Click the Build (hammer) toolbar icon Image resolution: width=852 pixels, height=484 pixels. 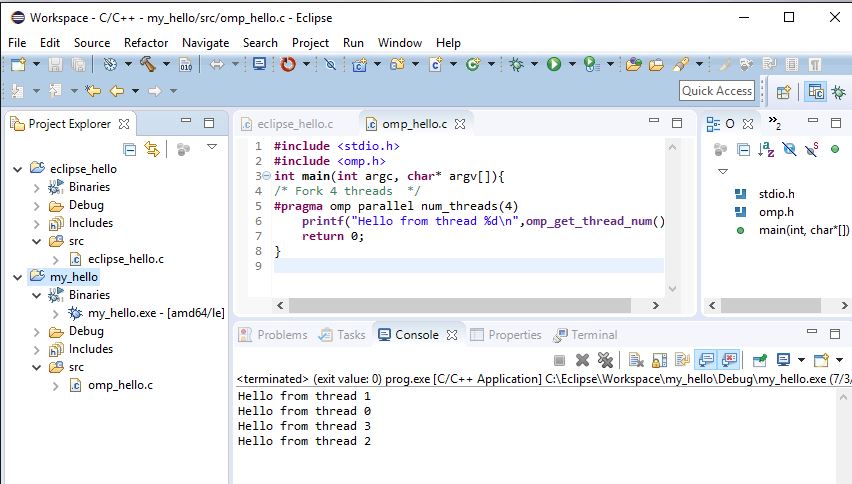click(147, 65)
